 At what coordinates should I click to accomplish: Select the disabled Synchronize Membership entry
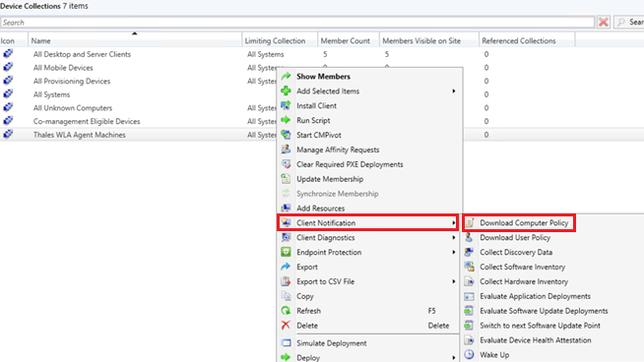tap(338, 194)
